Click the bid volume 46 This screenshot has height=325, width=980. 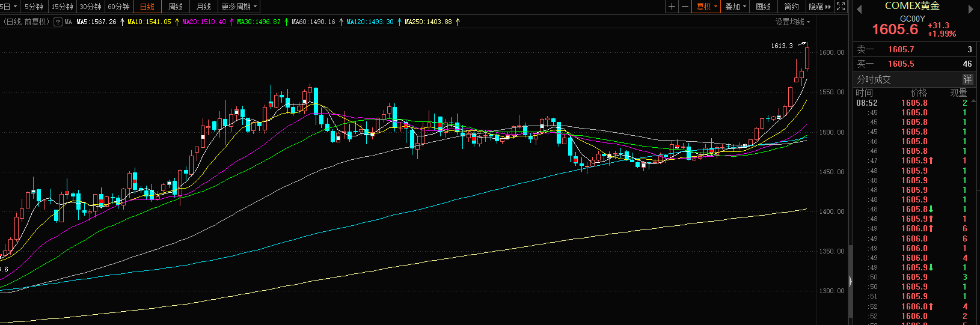[x=967, y=64]
